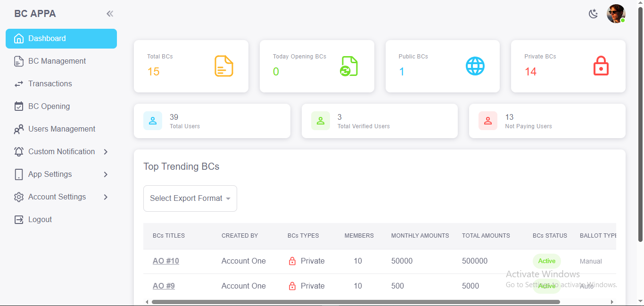The width and height of the screenshot is (644, 306).
Task: Click the Total Users person icon
Action: pyautogui.click(x=153, y=121)
